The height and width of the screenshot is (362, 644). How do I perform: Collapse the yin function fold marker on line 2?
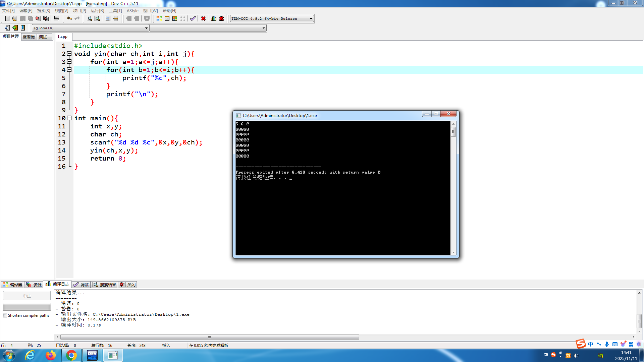(x=69, y=54)
